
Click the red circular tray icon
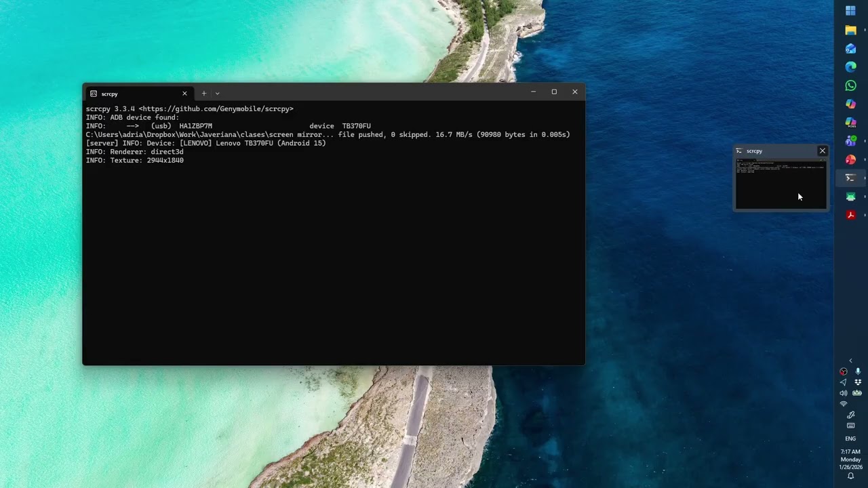coord(844,371)
